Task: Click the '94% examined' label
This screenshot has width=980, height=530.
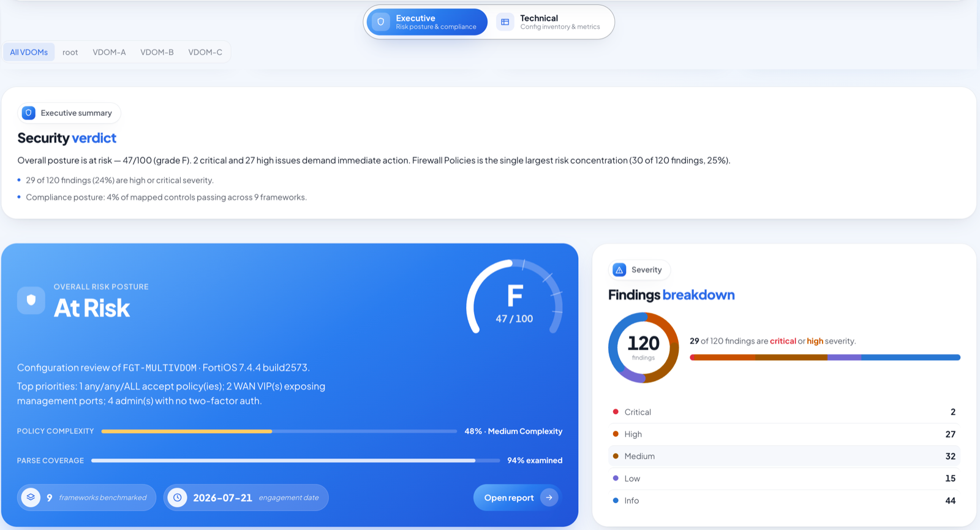Action: click(x=535, y=460)
